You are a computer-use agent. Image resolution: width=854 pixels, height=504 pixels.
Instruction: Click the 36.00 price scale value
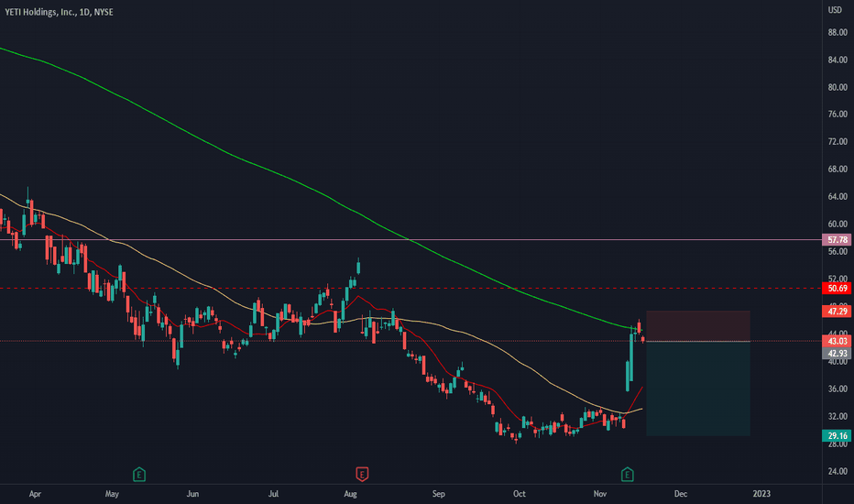(838, 389)
